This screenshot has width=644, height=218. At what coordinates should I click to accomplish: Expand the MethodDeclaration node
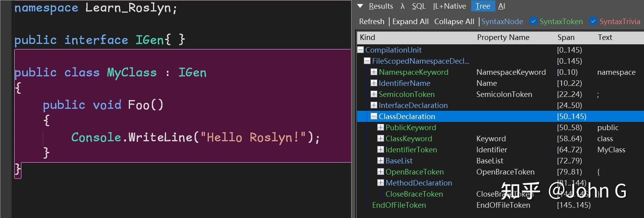click(x=380, y=183)
